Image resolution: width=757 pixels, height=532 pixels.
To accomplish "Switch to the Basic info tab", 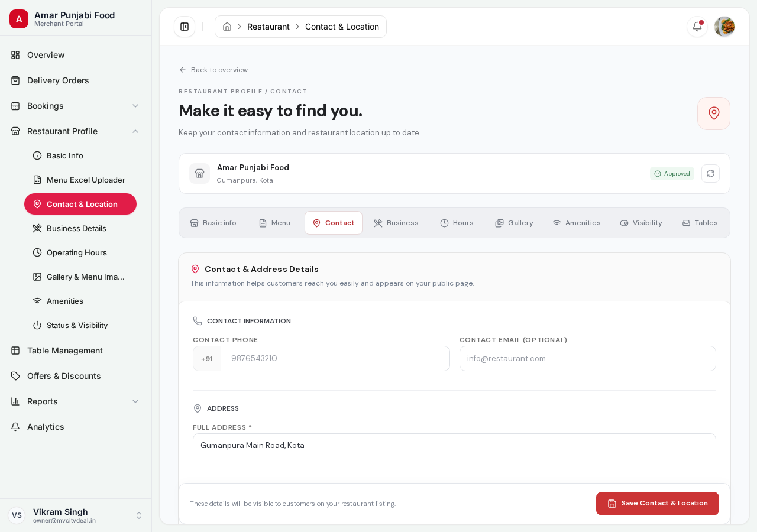I will pos(213,223).
